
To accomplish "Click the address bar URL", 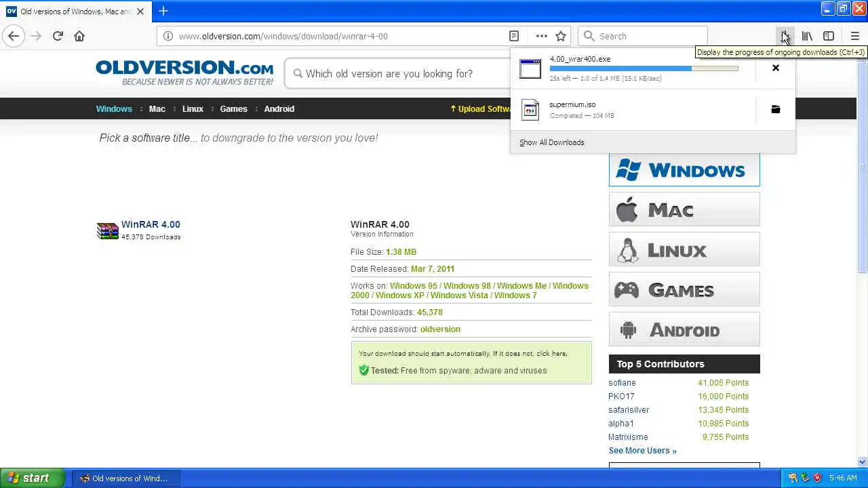I will tap(283, 37).
